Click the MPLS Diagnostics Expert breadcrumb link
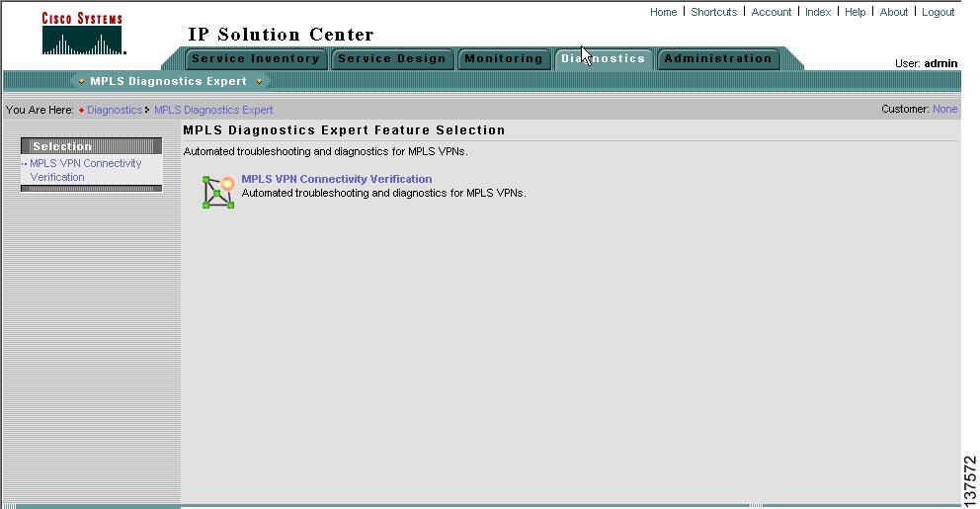Screen dimensions: 980x509 tap(213, 110)
